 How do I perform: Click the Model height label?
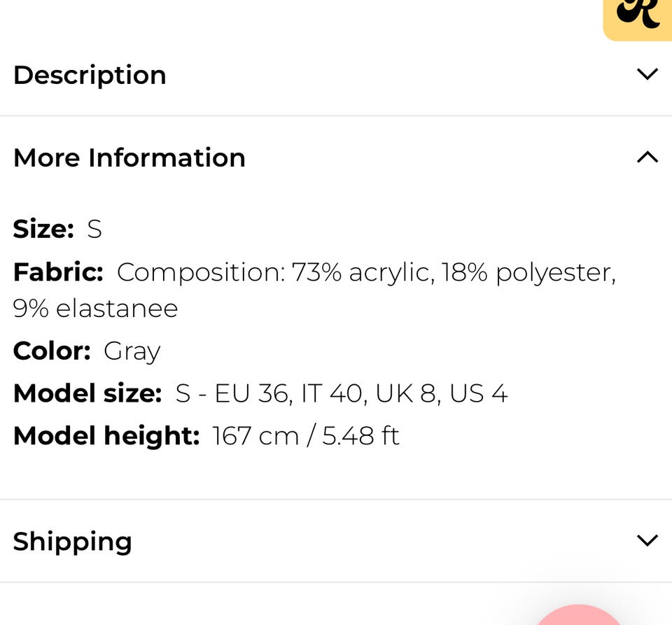click(x=106, y=435)
